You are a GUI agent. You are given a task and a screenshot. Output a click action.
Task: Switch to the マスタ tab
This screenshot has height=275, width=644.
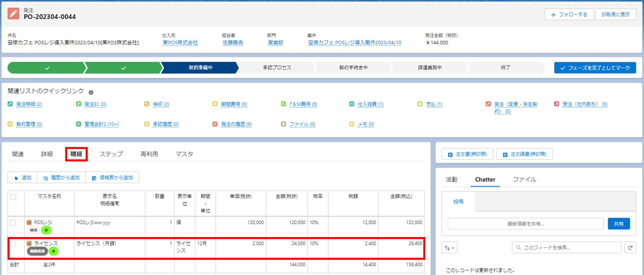click(184, 154)
